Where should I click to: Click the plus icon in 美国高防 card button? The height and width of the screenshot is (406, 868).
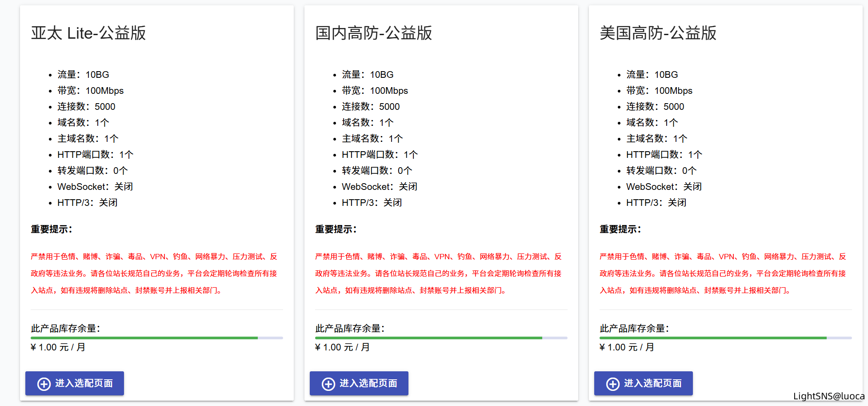[613, 384]
